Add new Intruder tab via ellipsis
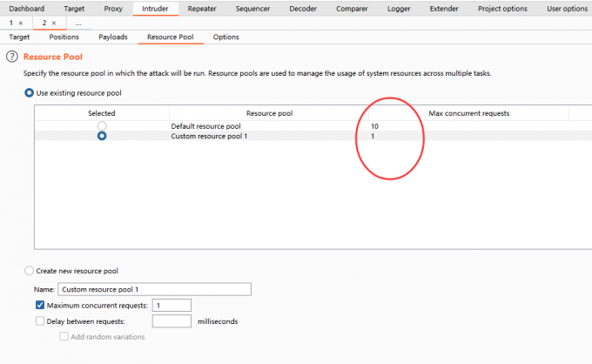This screenshot has height=364, width=592. coord(78,24)
